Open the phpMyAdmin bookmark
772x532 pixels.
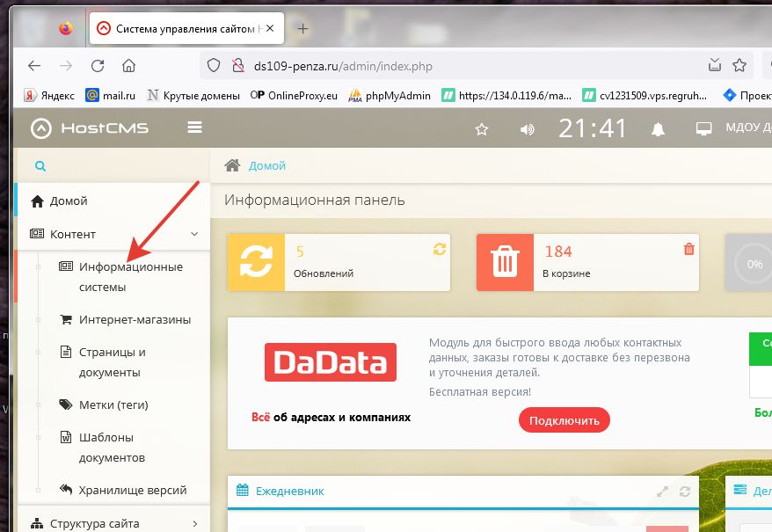click(x=390, y=95)
